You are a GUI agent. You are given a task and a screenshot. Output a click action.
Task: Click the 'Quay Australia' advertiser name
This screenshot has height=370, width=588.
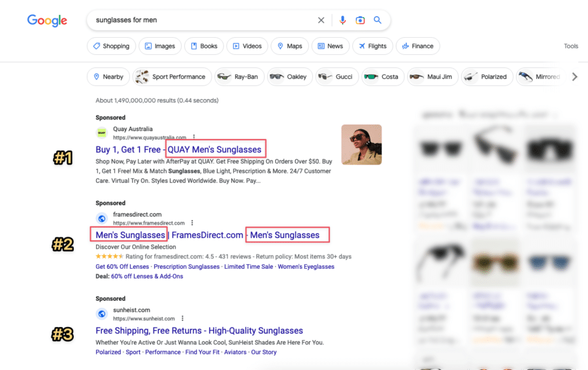click(133, 129)
